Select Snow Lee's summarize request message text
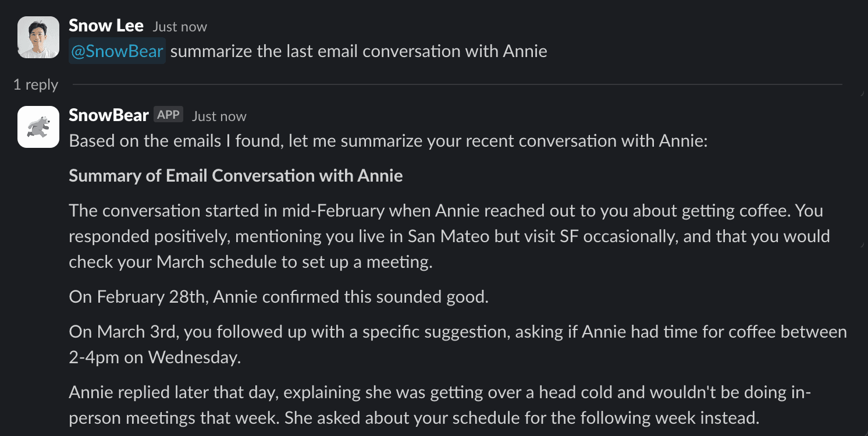The image size is (868, 436). click(358, 51)
